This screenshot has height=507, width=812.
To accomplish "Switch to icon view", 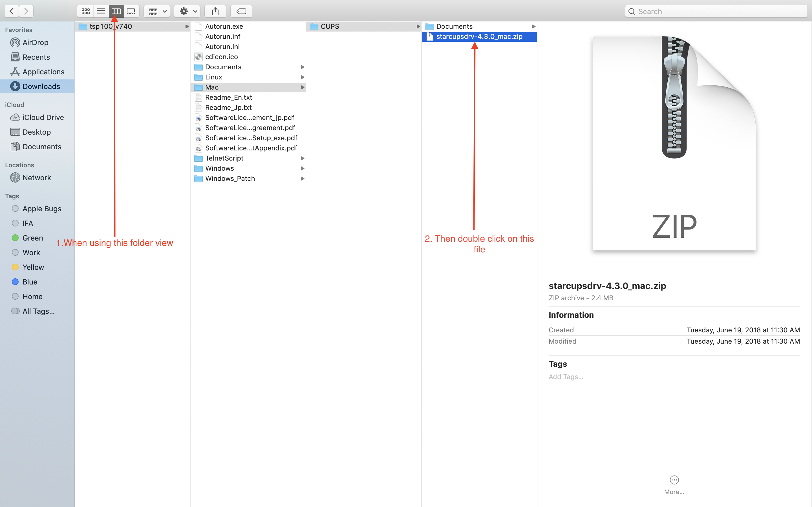I will point(85,11).
